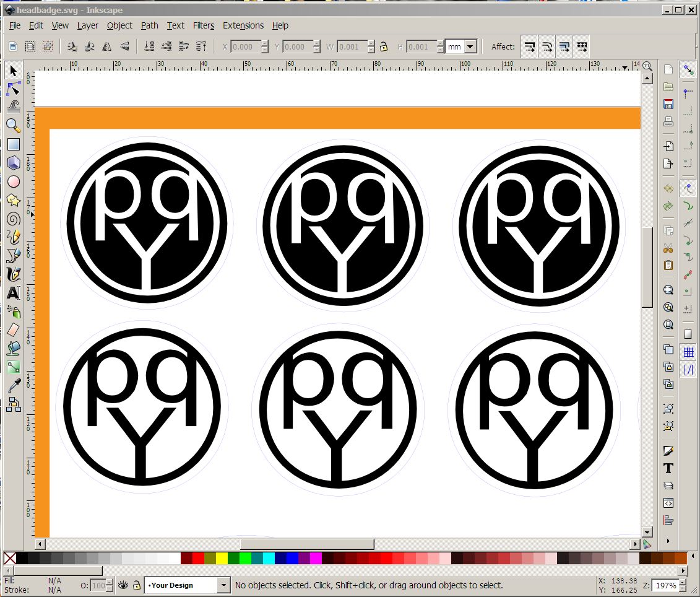The width and height of the screenshot is (700, 597).
Task: Open the XML editor icon
Action: [668, 503]
